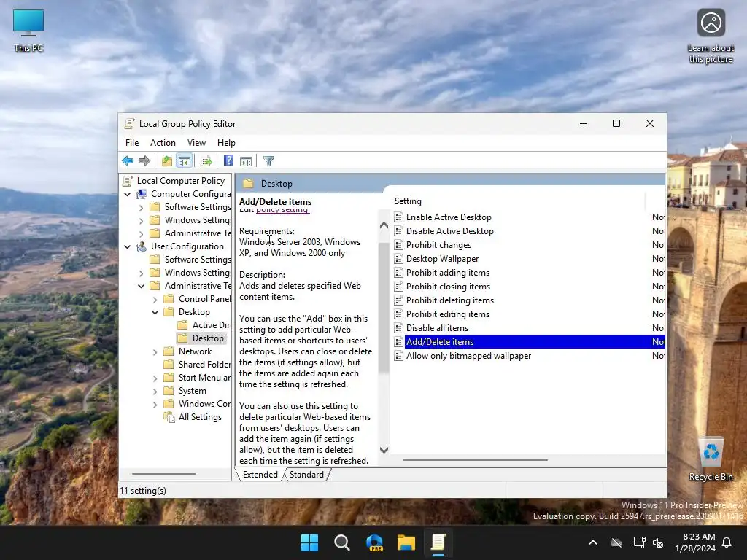Collapse the Computer Configuration node
Viewport: 747px width, 560px height.
pos(127,194)
